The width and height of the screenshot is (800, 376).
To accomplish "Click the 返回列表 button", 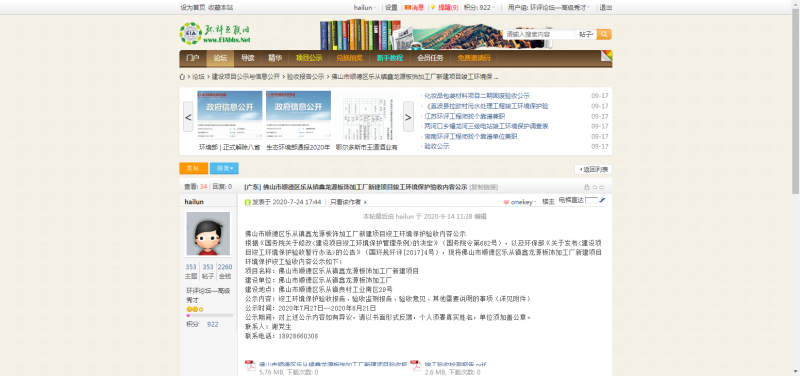I will tap(593, 169).
